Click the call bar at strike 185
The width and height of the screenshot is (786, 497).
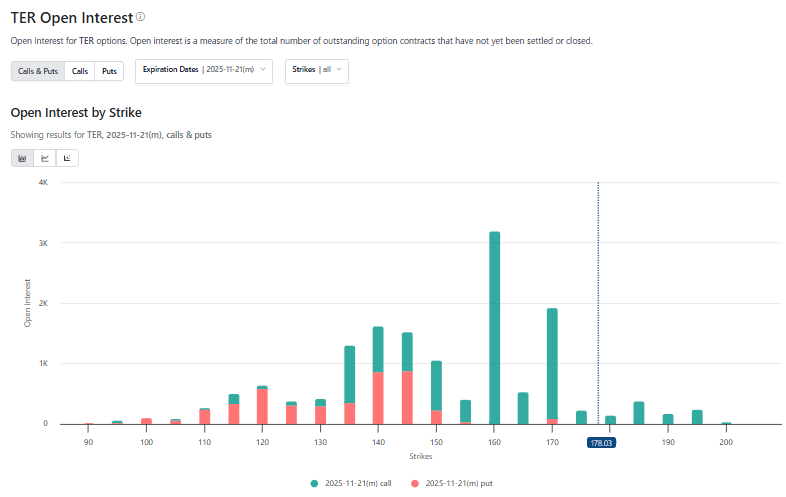click(x=639, y=412)
